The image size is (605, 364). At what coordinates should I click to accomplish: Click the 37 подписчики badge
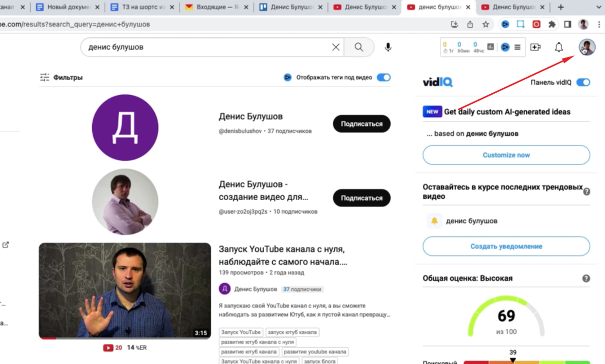pos(302,289)
